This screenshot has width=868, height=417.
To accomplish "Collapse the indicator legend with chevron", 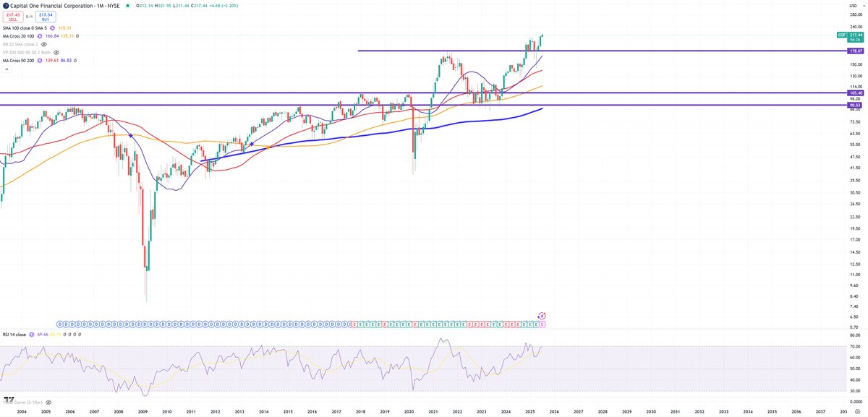I will click(x=7, y=70).
